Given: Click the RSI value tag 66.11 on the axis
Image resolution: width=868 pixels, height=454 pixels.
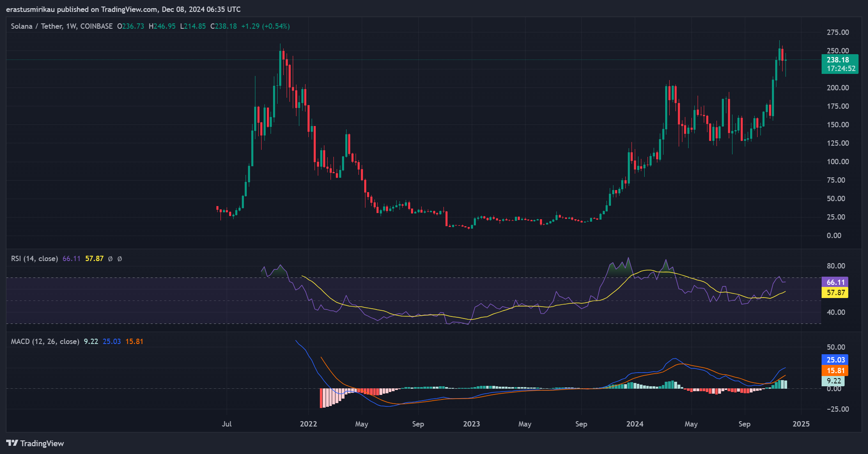Looking at the screenshot, I should [835, 282].
